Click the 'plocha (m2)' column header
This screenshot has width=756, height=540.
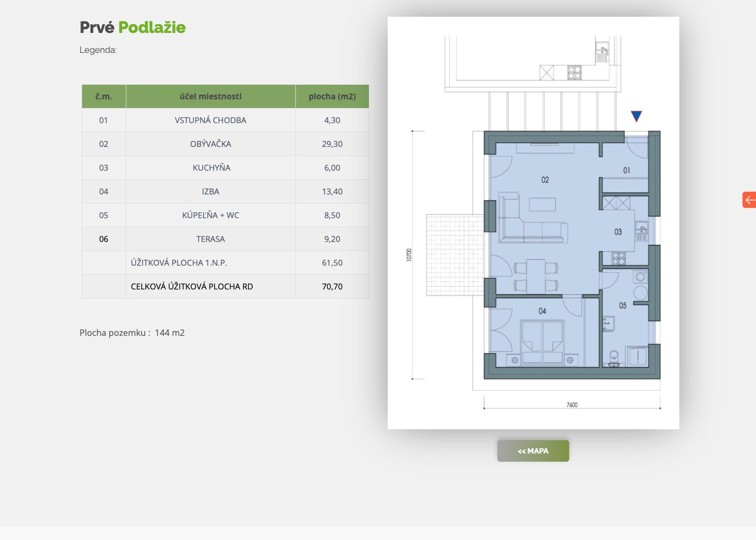(x=332, y=97)
